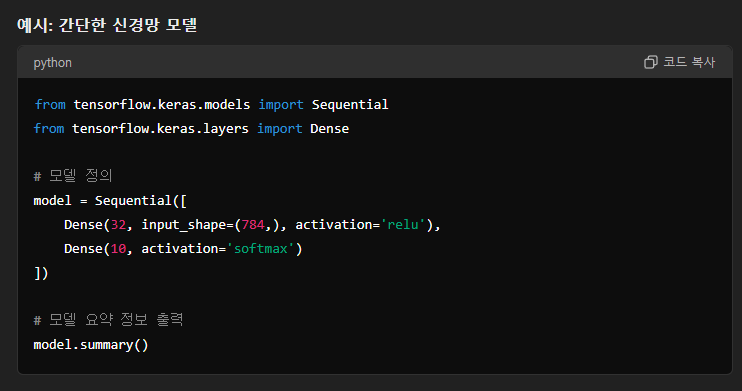Click the closing '])' line

[x=41, y=273]
